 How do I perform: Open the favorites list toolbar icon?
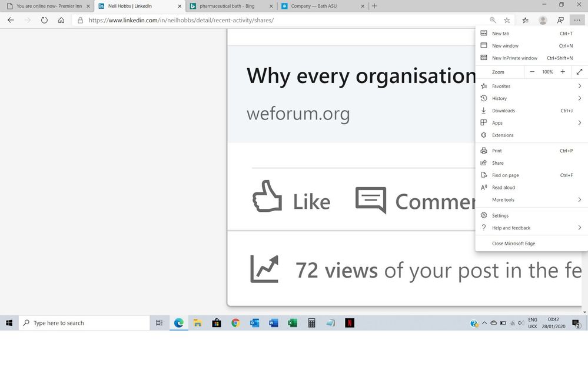[526, 20]
